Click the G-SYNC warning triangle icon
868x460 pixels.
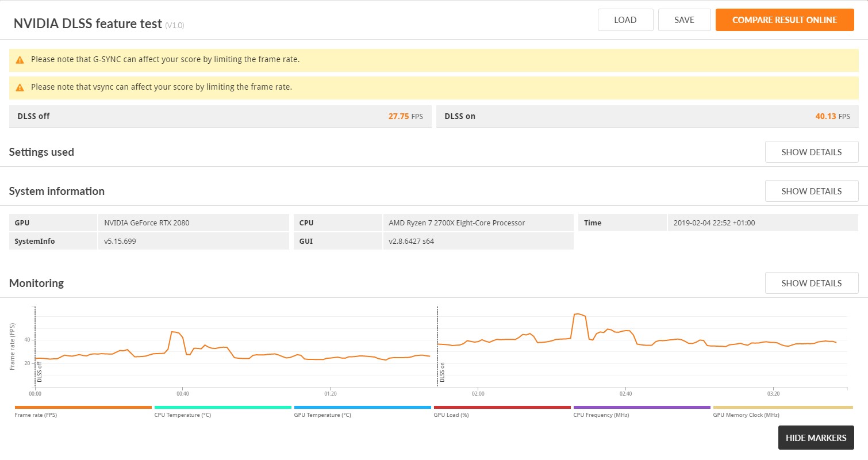coord(20,60)
